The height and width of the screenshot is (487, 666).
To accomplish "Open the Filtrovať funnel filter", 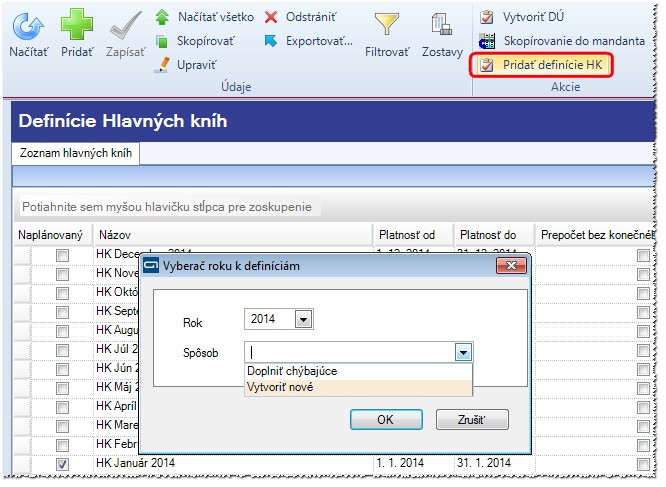I will [x=387, y=24].
